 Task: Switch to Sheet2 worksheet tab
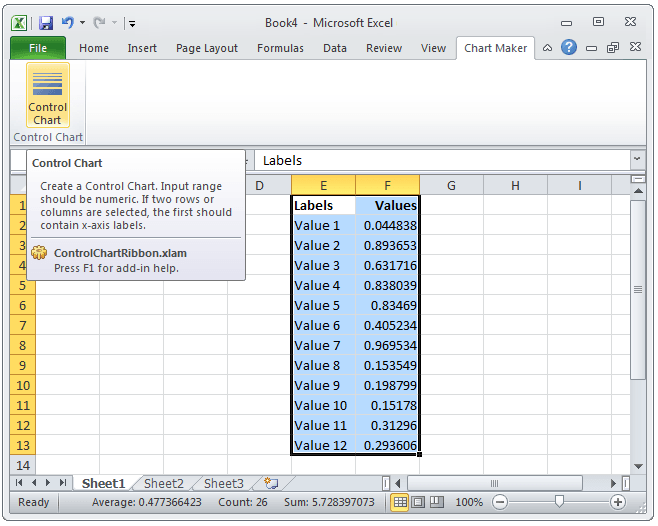(163, 483)
